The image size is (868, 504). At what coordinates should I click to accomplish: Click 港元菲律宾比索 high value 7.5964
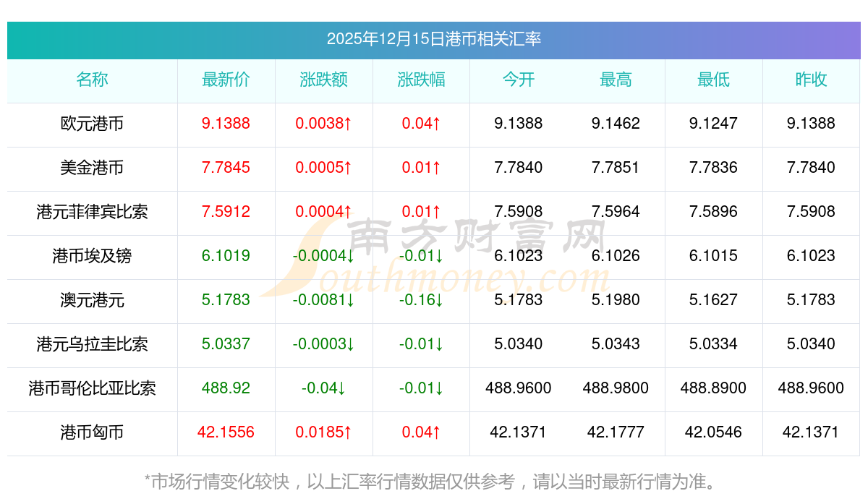pos(616,212)
